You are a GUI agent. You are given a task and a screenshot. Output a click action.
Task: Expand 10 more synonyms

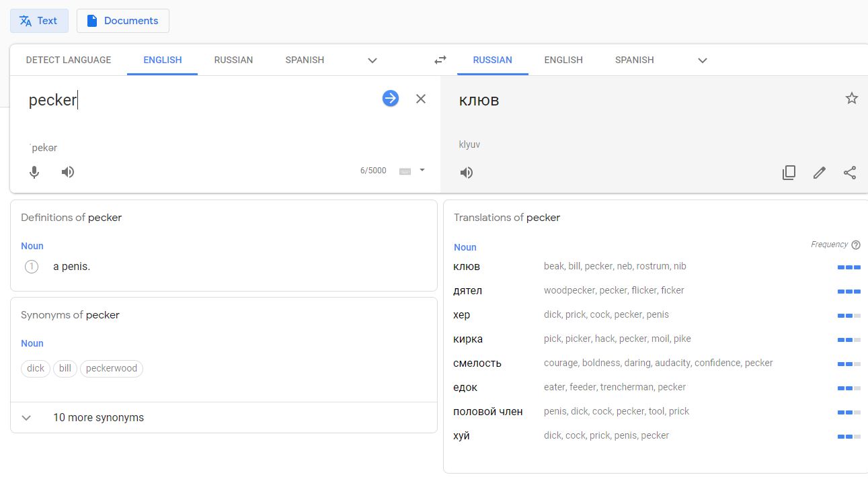coord(224,417)
